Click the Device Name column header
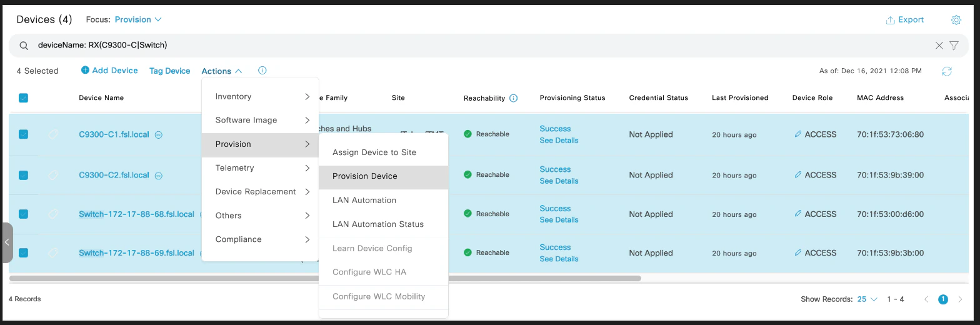This screenshot has width=980, height=325. coord(101,98)
